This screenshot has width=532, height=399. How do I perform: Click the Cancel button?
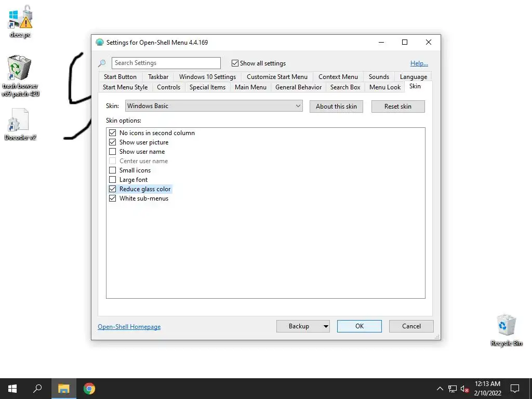(411, 326)
